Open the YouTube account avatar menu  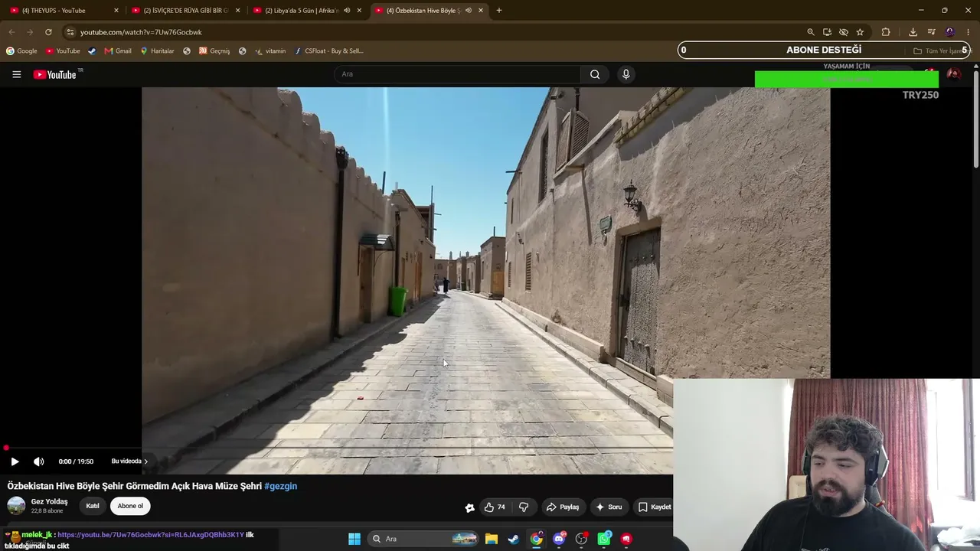point(953,74)
